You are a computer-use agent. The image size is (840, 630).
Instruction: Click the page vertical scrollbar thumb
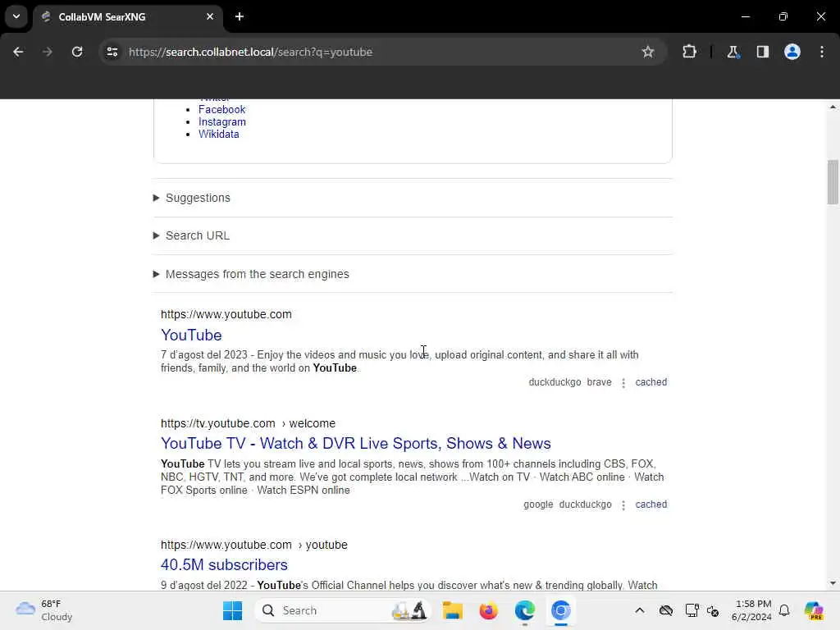pos(833,182)
